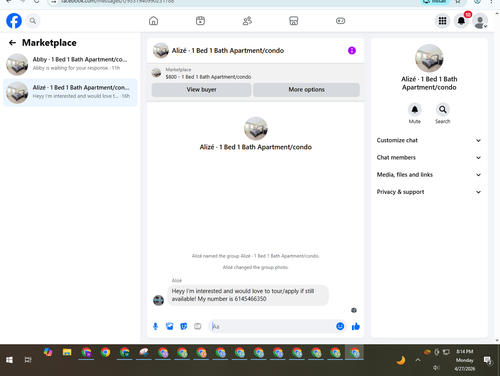
Task: Click the volume speaker tray icon
Action: (436, 368)
